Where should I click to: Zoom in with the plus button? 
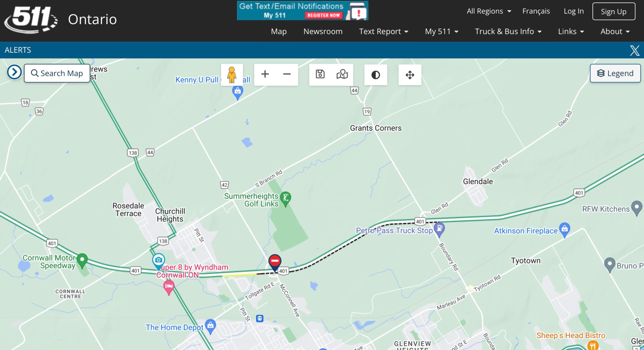pos(265,74)
